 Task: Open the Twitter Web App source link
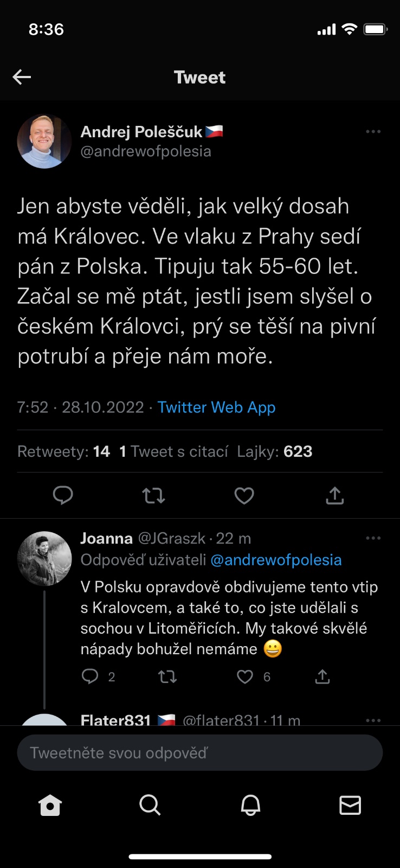coord(216,407)
